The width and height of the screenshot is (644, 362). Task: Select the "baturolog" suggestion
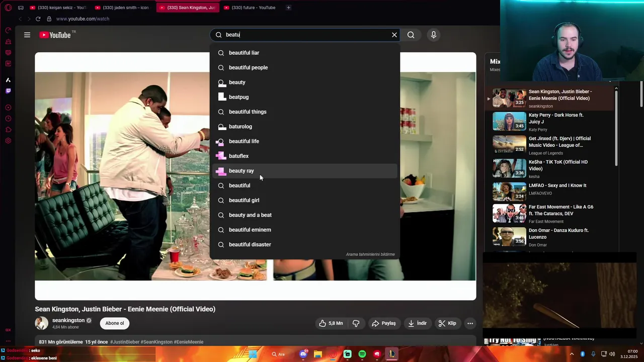(304, 126)
